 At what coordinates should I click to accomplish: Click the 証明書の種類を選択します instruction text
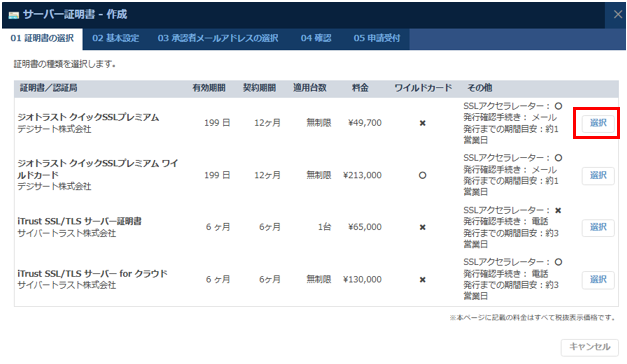[65, 64]
